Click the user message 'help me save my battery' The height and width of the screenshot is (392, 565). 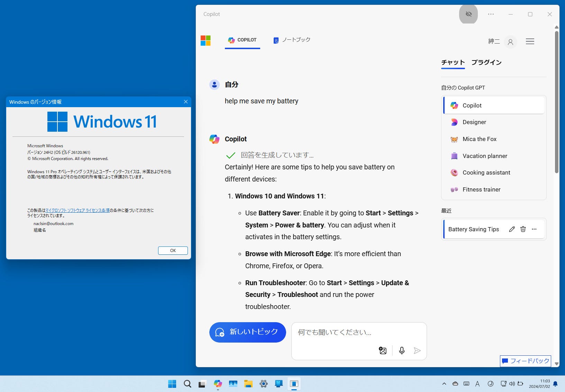pos(261,101)
